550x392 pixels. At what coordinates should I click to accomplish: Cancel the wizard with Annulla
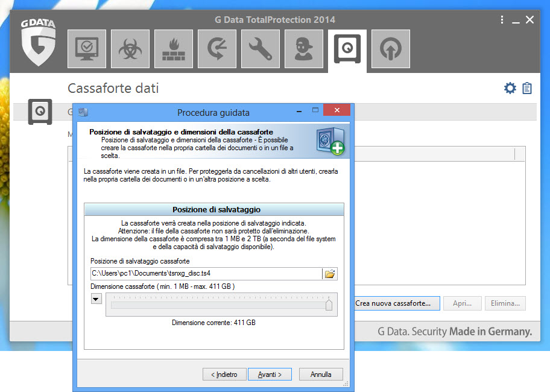point(321,375)
